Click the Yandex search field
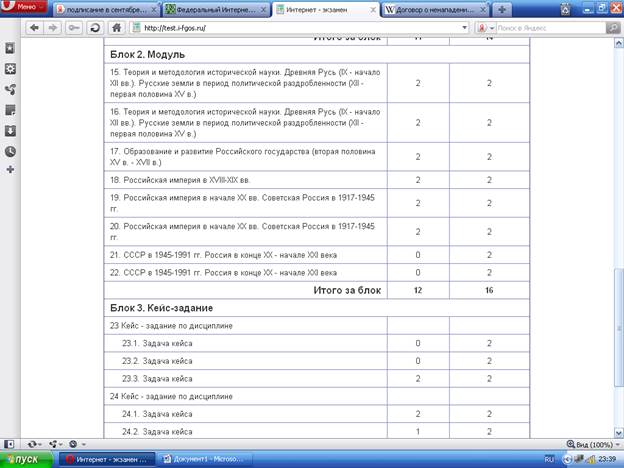624x468 pixels. click(551, 28)
